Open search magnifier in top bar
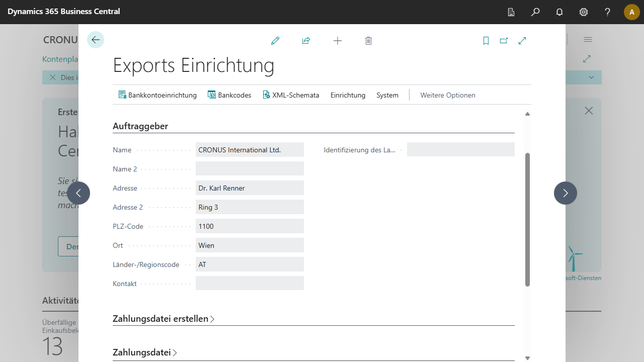The height and width of the screenshot is (362, 644). [x=535, y=12]
